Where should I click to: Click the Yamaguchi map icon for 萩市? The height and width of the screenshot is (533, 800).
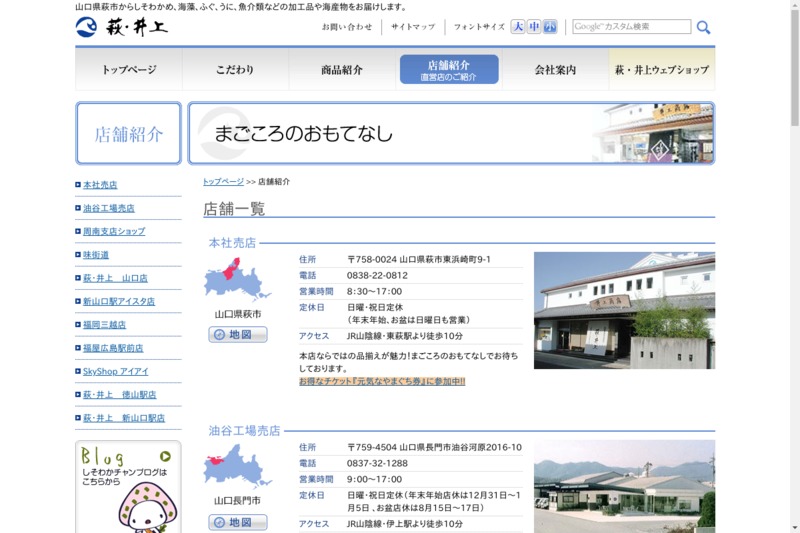click(237, 281)
